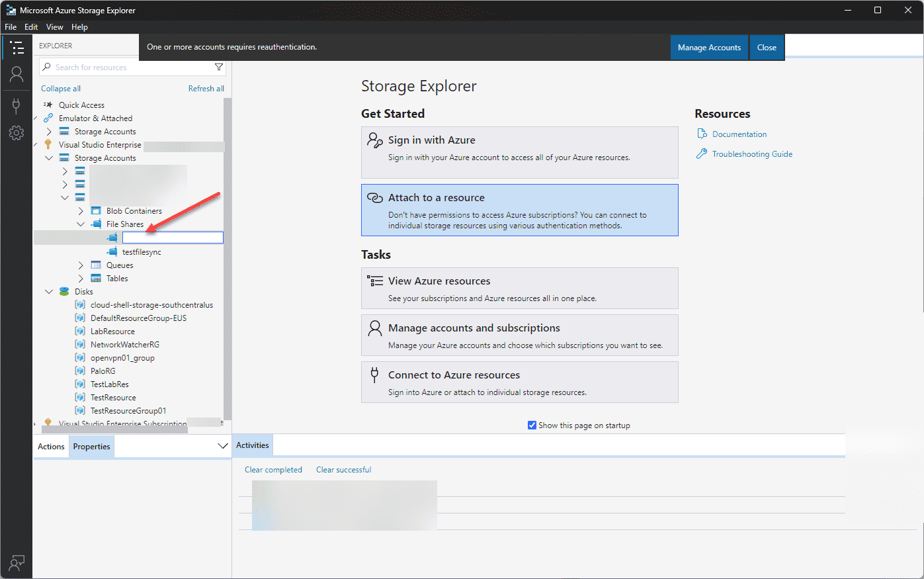Image resolution: width=924 pixels, height=579 pixels.
Task: Click the Manage accounts person icon
Action: pos(375,328)
